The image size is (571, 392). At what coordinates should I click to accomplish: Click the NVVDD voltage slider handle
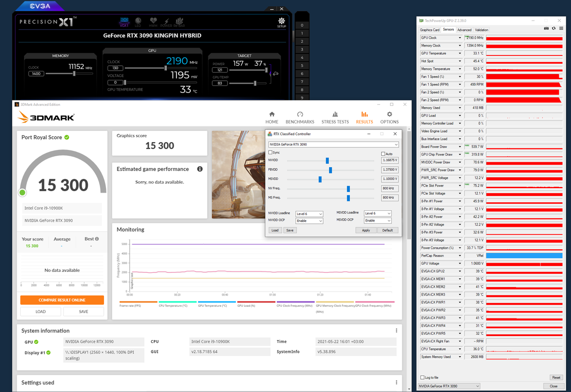coord(327,160)
